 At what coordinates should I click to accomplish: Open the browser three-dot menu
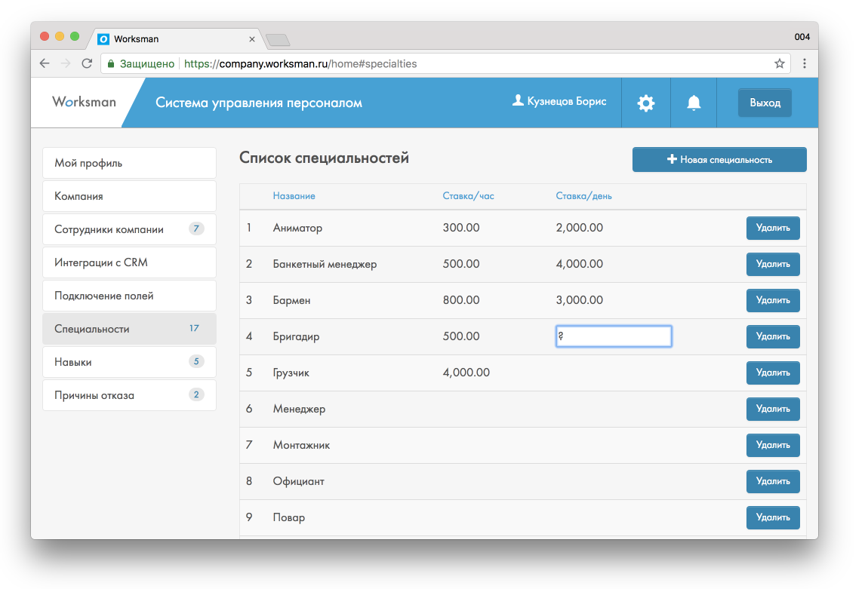pos(805,63)
